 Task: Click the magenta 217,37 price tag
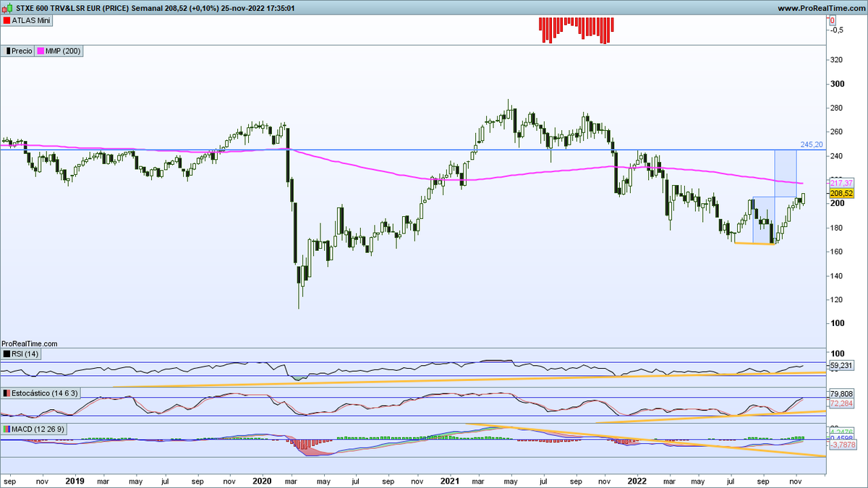842,184
